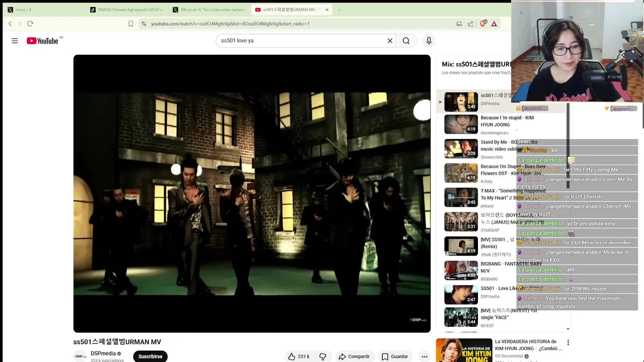The height and width of the screenshot is (362, 644).
Task: Switch to the NMIXX TikTok tab
Action: [x=127, y=10]
